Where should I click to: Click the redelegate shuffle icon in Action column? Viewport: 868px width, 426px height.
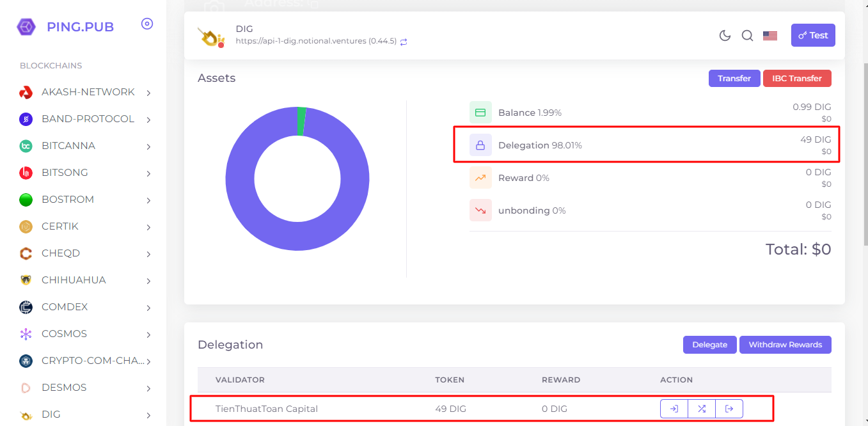pos(702,409)
